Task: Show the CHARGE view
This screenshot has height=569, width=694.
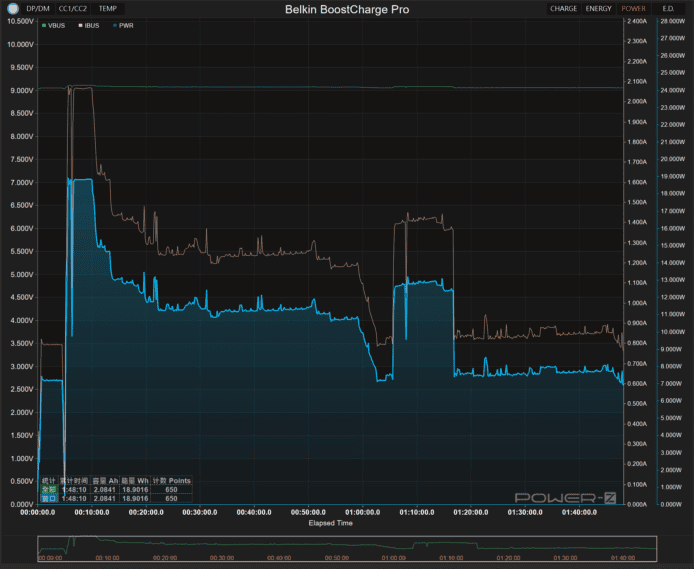Action: (x=563, y=9)
